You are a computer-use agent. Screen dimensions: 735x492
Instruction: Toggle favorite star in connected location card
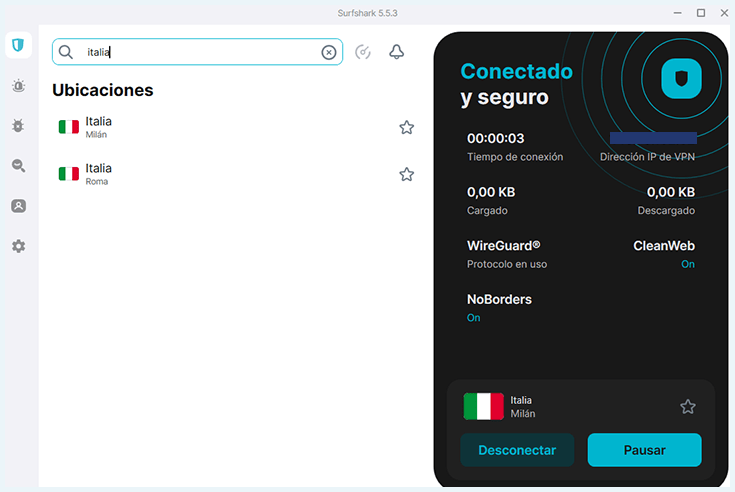pyautogui.click(x=688, y=406)
